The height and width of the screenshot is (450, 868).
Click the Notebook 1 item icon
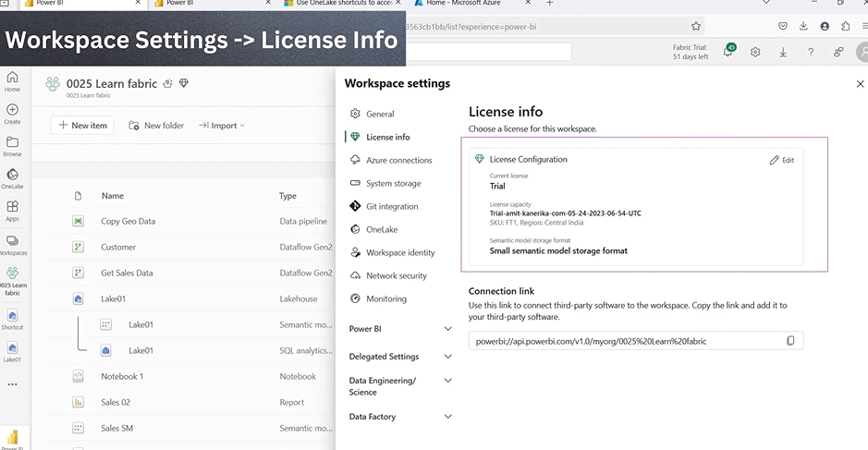coord(78,376)
